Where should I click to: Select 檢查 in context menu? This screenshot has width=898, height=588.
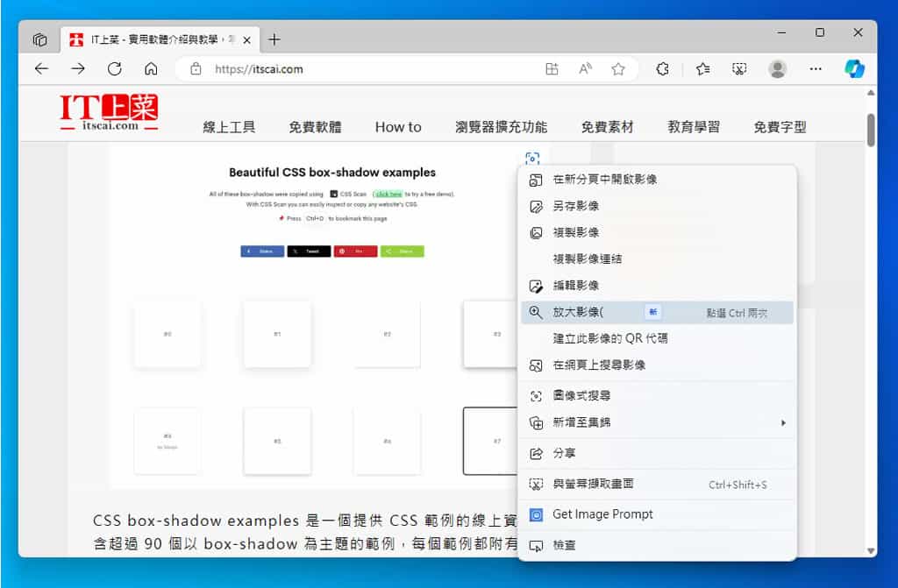(565, 545)
